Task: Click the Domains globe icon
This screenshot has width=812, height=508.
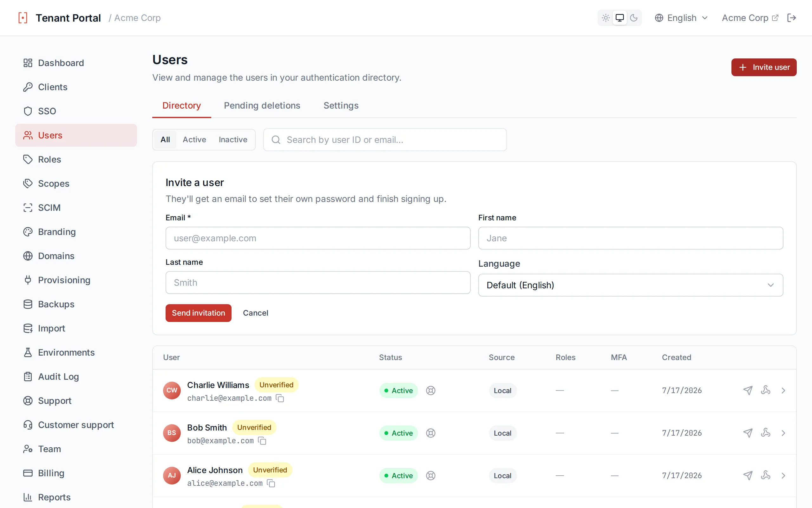Action: [28, 256]
